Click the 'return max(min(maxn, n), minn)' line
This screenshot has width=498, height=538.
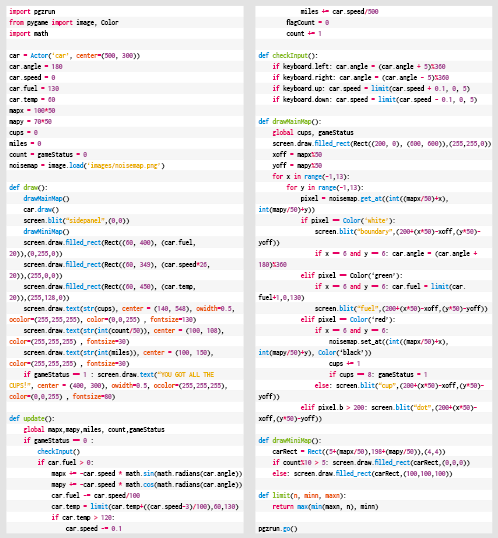coord(325,506)
